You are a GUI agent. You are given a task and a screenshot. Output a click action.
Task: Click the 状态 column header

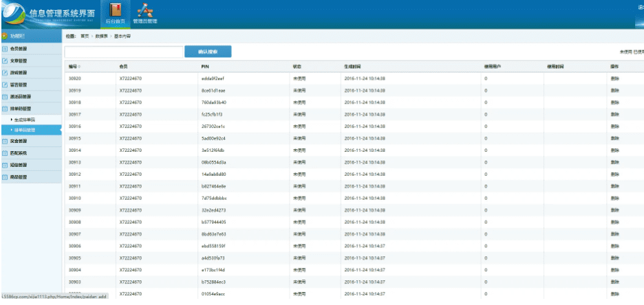point(297,67)
